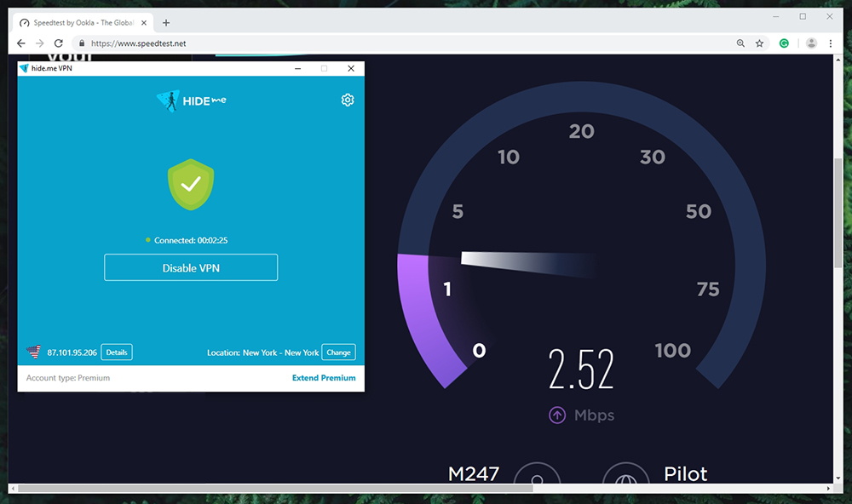Viewport: 852px width, 504px height.
Task: Change the VPN location
Action: tap(338, 352)
